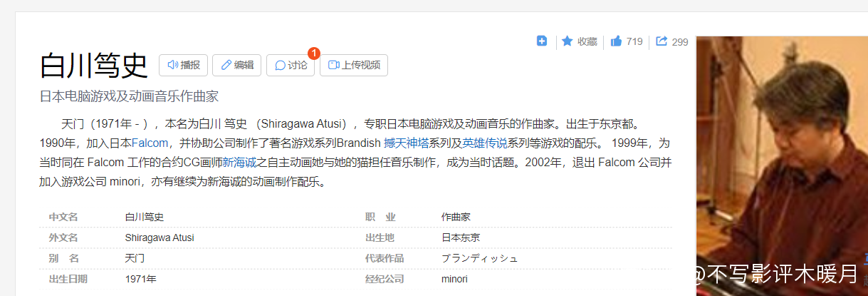
Task: Click the 上传视频 video upload icon
Action: pyautogui.click(x=334, y=65)
